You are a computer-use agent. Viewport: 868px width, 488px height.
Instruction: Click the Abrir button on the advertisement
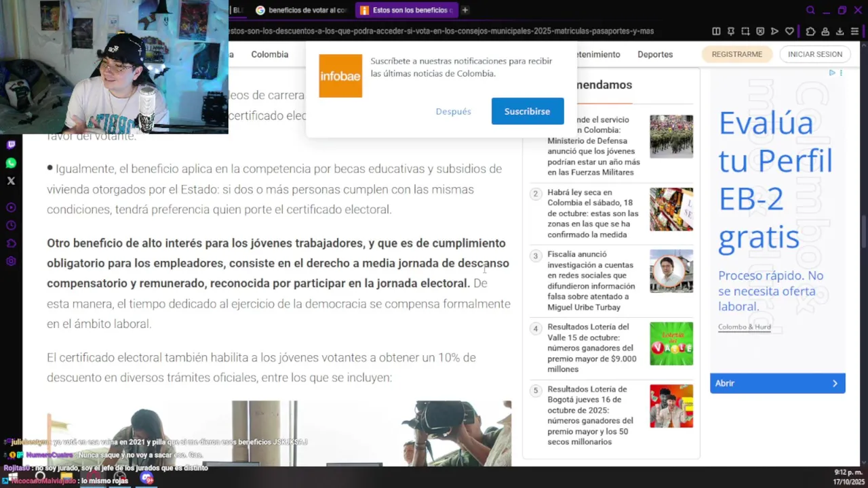[x=778, y=383]
